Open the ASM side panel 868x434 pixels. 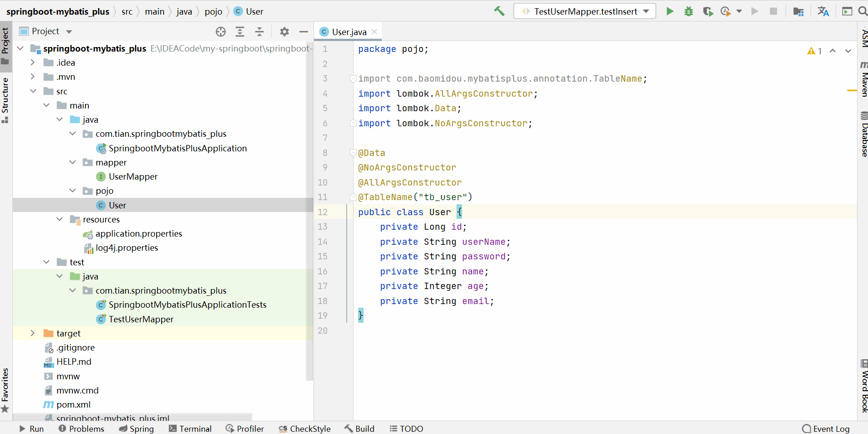pyautogui.click(x=864, y=37)
